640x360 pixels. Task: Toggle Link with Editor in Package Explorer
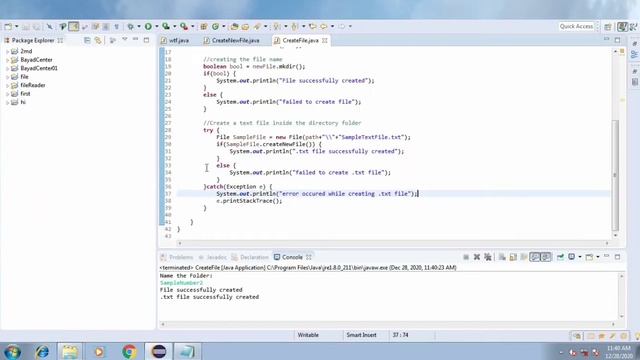[98, 40]
